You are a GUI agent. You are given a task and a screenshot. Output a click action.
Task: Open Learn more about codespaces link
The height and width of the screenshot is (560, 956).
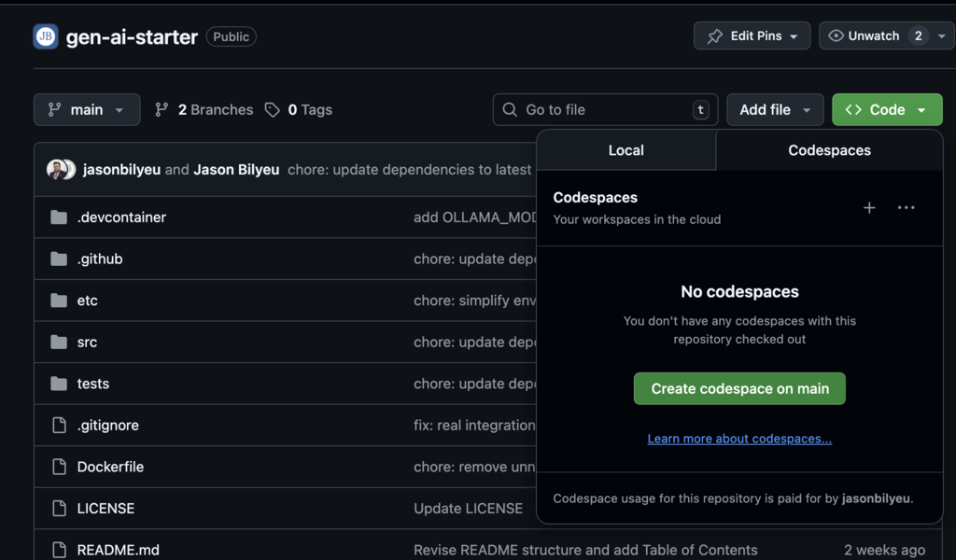pos(739,439)
